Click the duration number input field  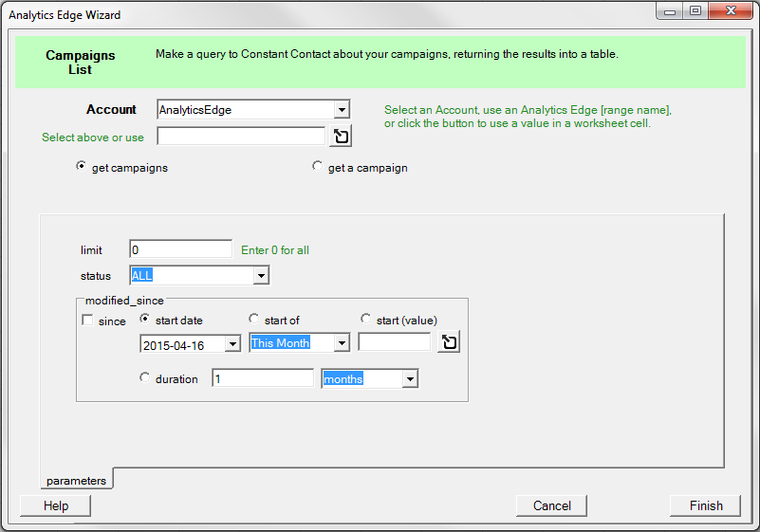point(263,378)
